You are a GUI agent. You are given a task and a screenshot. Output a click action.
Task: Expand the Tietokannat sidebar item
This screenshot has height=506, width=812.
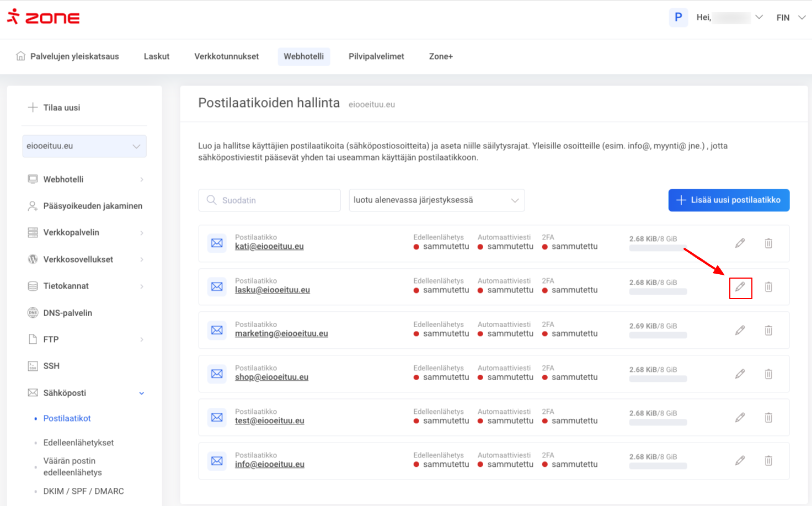pyautogui.click(x=141, y=286)
